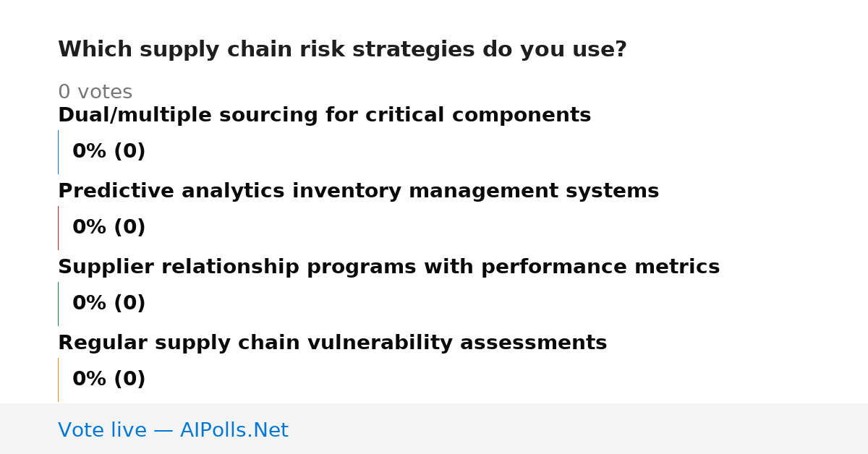The height and width of the screenshot is (454, 868).
Task: Click the blue bar for dual sourcing
Action: coord(58,152)
